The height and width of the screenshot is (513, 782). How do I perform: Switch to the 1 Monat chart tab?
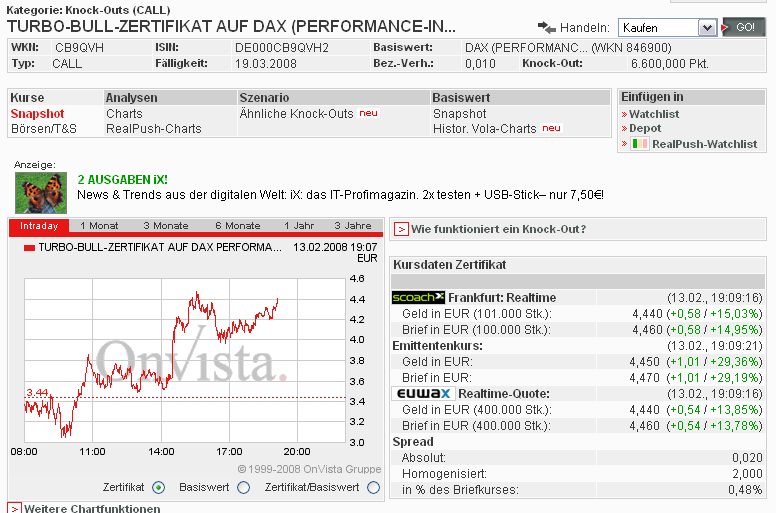tap(99, 226)
